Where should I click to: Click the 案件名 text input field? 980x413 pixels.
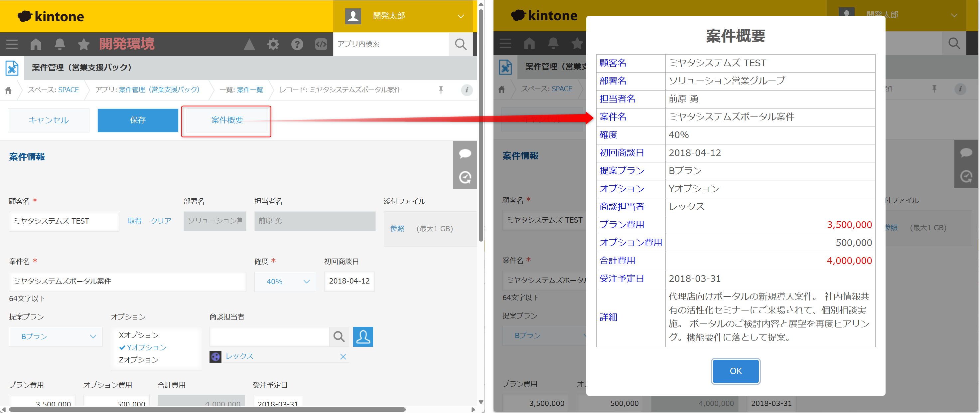coord(127,281)
